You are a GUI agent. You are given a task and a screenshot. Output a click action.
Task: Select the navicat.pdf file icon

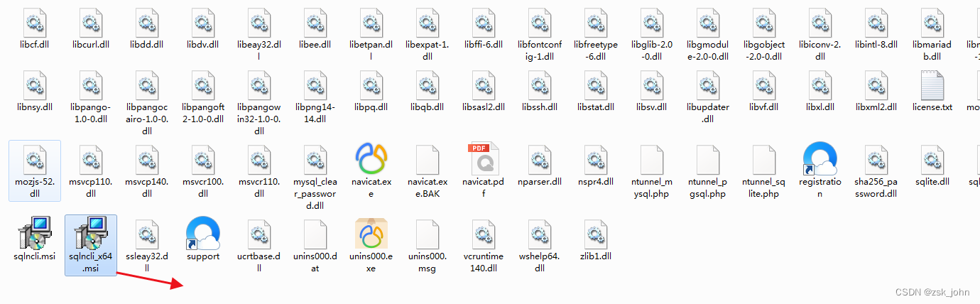point(484,159)
